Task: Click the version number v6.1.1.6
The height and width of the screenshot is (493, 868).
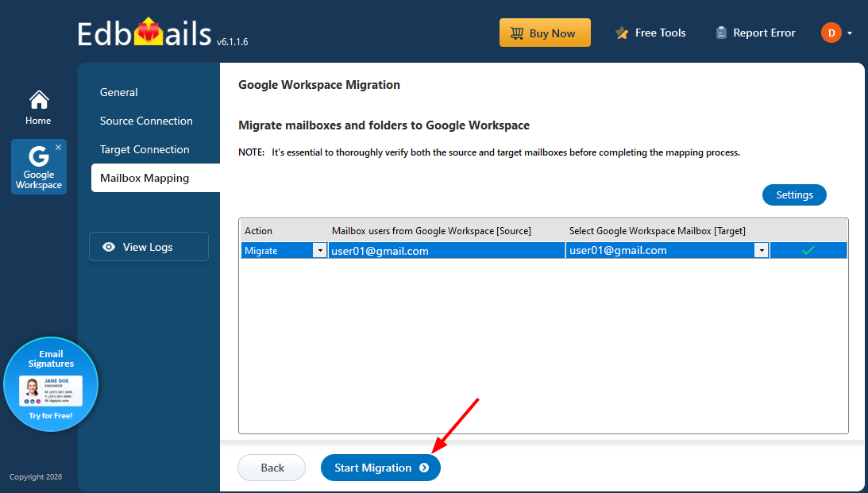Action: point(232,42)
